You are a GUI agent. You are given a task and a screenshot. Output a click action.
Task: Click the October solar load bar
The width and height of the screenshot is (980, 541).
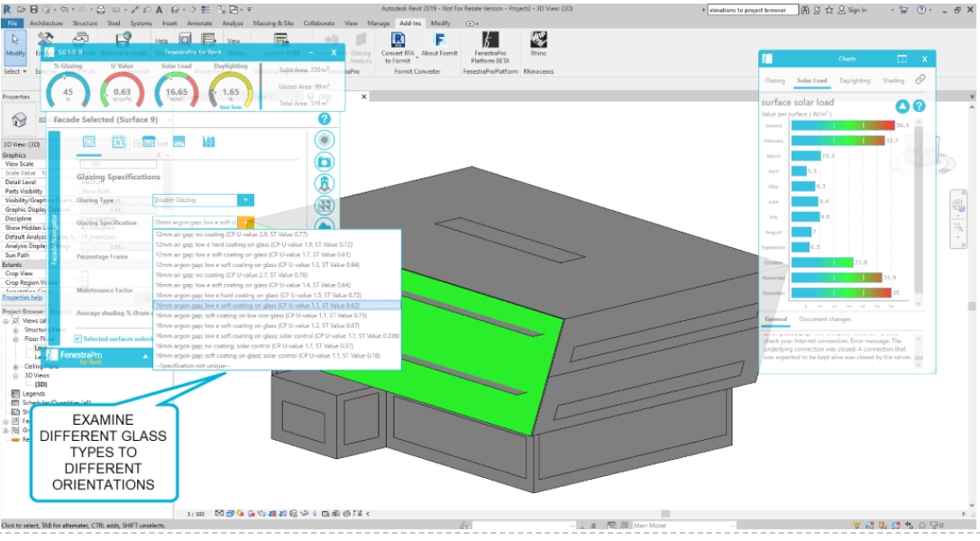(x=822, y=262)
